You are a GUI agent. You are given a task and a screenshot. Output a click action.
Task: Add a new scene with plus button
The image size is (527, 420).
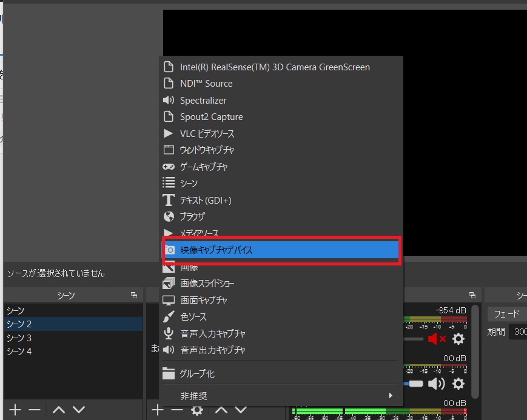click(x=15, y=410)
